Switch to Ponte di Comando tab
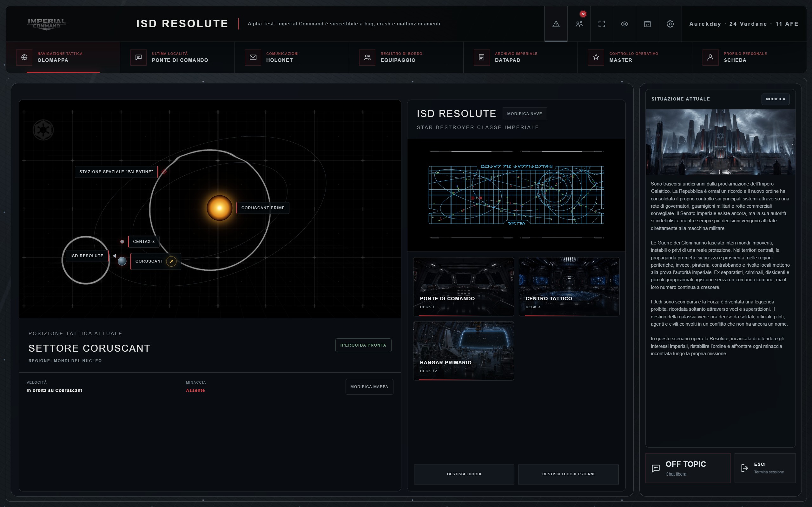Screen dimensions: 812x507 (177, 57)
